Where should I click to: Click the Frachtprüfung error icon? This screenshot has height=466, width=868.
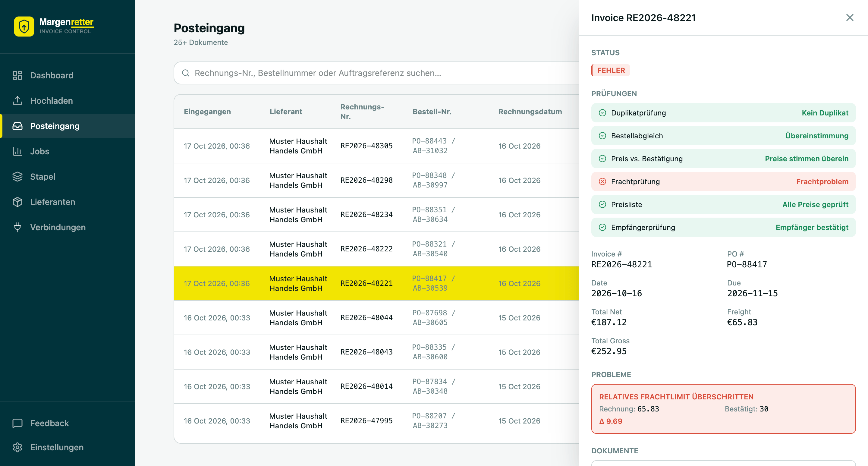pos(602,181)
